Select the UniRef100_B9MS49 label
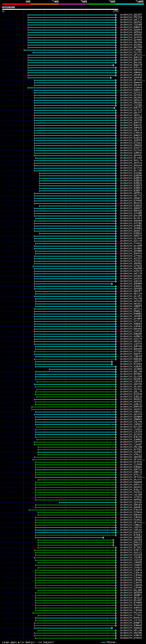Viewport: 146px width, 644px height. [131, 407]
